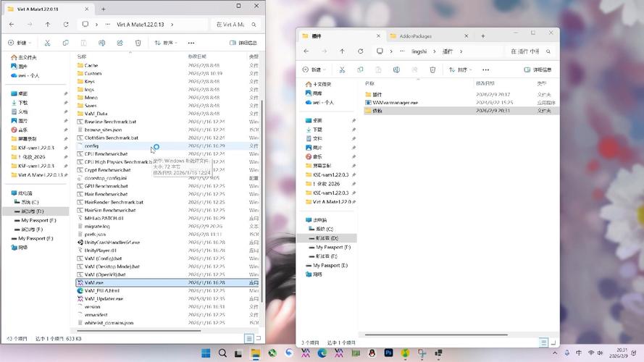Select VaM_Updater.exe file

click(104, 298)
